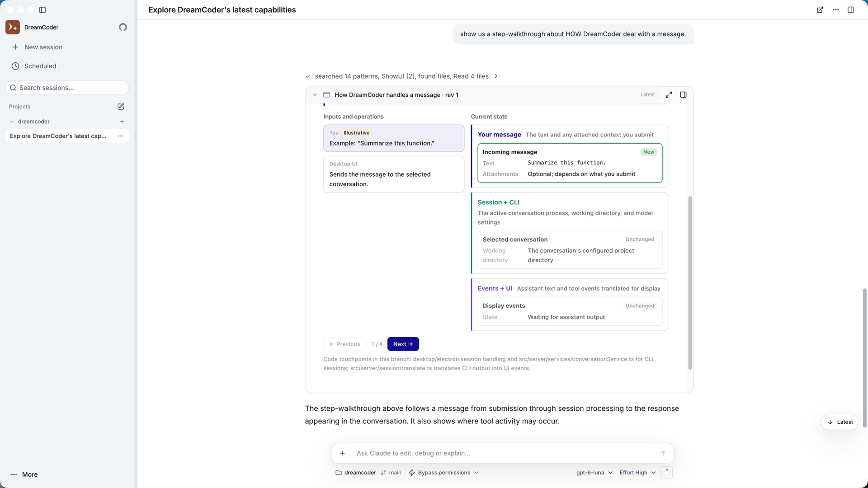
Task: Select the Desktop UI operation card
Action: pos(394,174)
